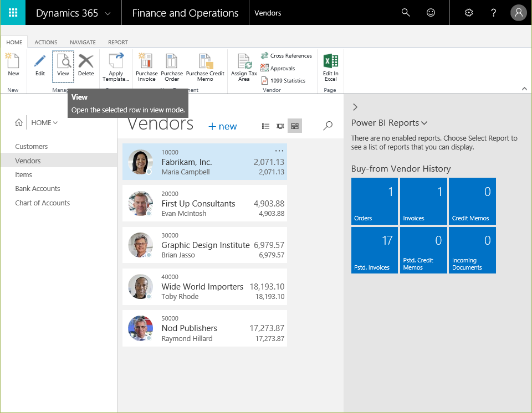Switch to tall tiles view layout
The height and width of the screenshot is (413, 532).
pyautogui.click(x=280, y=126)
